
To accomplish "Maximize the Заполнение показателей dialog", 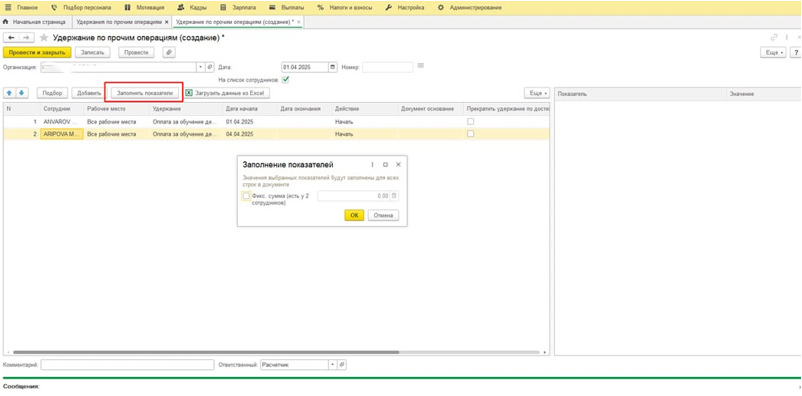I will click(x=385, y=165).
